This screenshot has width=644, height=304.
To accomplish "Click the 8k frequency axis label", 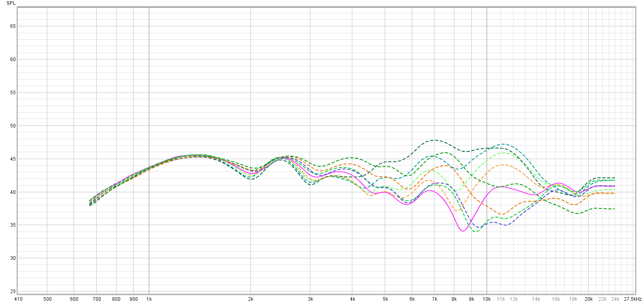I will (x=454, y=299).
